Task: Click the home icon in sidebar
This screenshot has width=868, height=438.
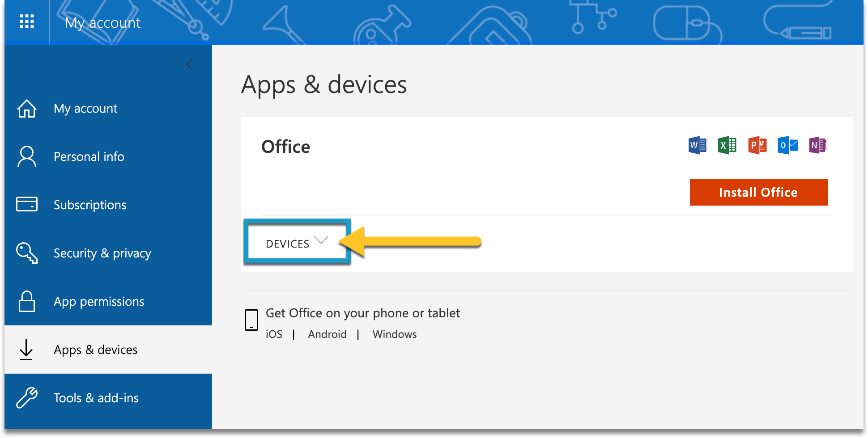Action: tap(27, 109)
